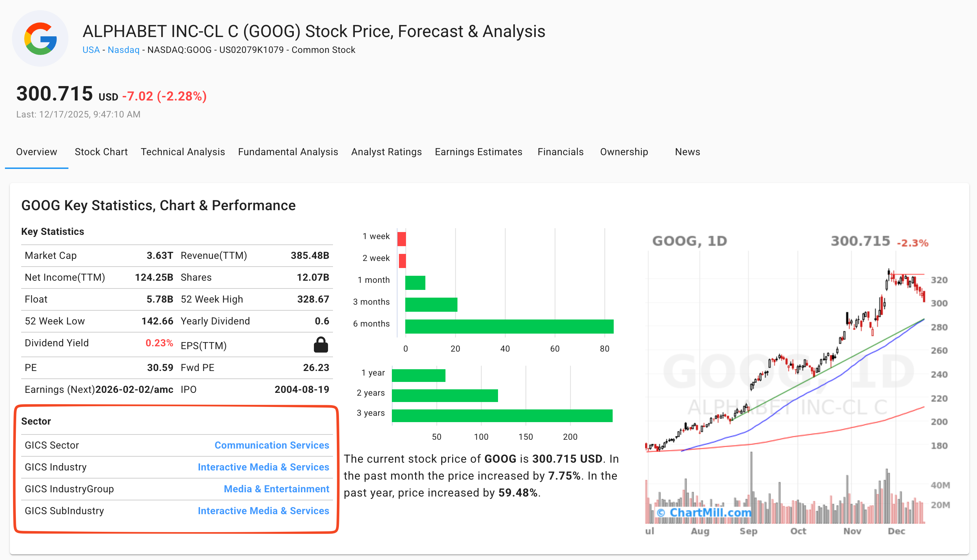Follow the USA link
This screenshot has width=977, height=560.
91,50
